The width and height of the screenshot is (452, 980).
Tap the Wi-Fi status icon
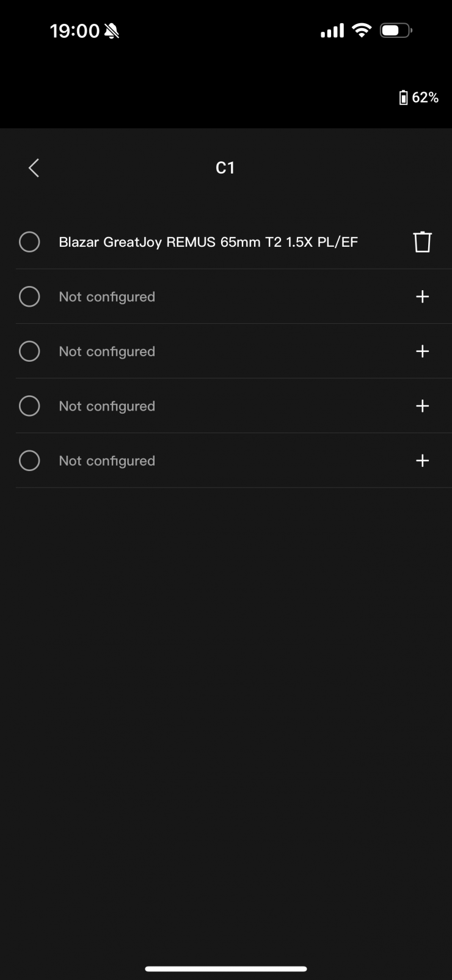coord(362,30)
